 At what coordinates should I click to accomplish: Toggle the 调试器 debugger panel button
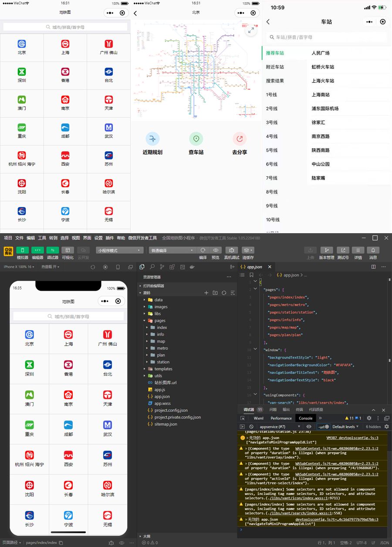53,250
